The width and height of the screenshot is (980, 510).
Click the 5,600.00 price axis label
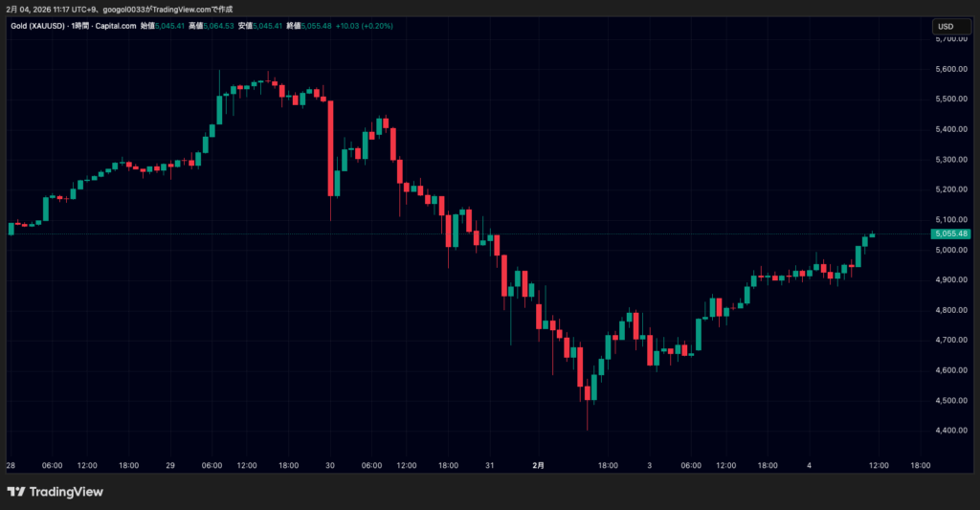[952, 69]
